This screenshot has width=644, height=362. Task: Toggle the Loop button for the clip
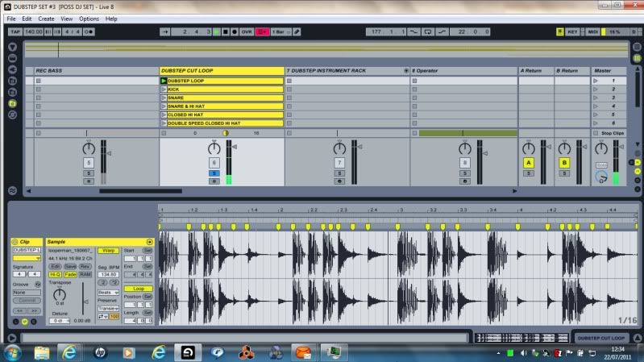pyautogui.click(x=139, y=288)
